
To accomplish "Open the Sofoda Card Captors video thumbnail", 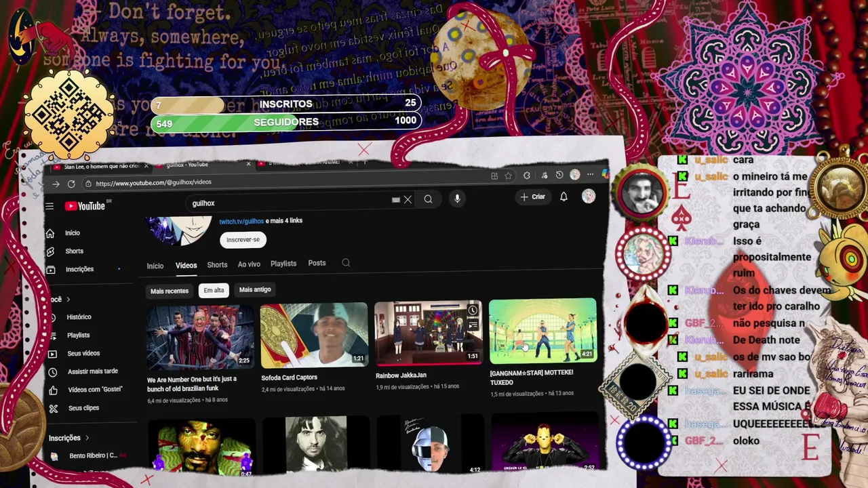I will pos(314,335).
